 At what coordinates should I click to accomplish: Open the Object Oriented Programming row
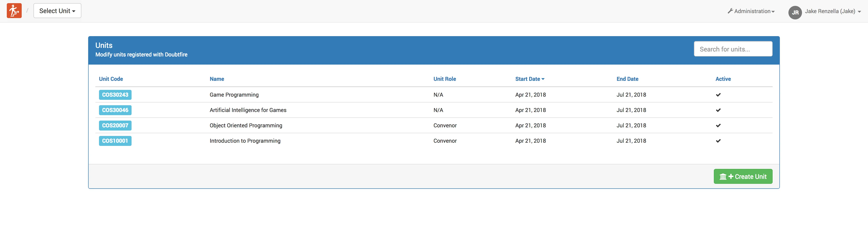click(246, 126)
